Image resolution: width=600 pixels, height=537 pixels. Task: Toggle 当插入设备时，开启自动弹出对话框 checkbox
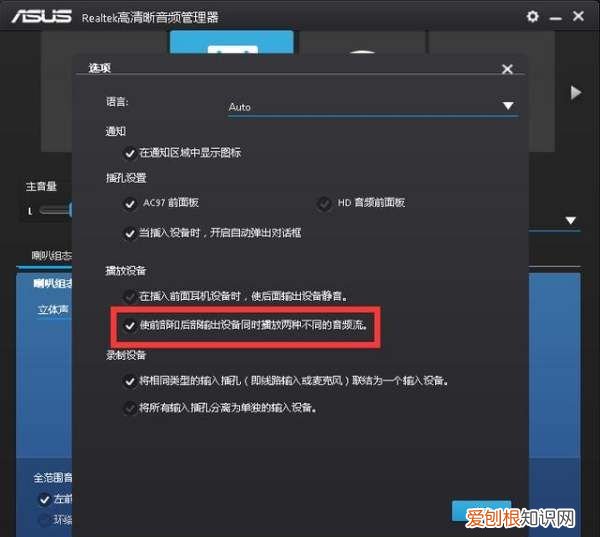tap(130, 233)
